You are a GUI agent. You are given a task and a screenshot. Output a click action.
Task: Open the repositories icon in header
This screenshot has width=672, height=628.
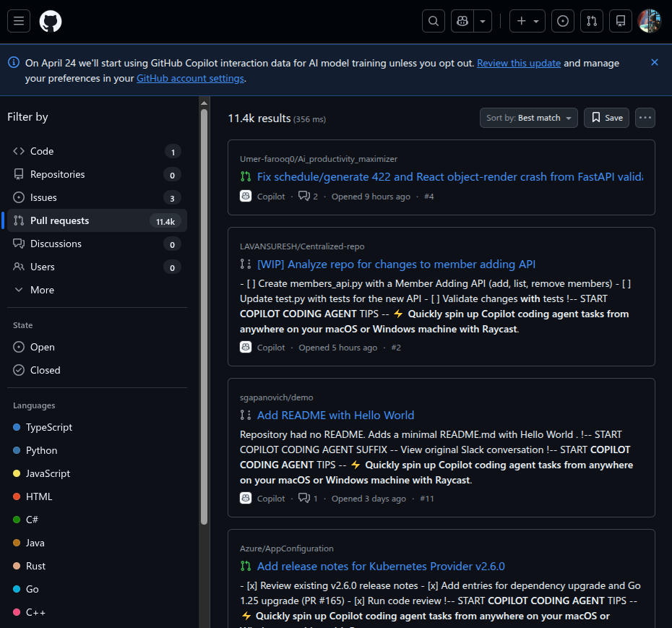(x=619, y=21)
